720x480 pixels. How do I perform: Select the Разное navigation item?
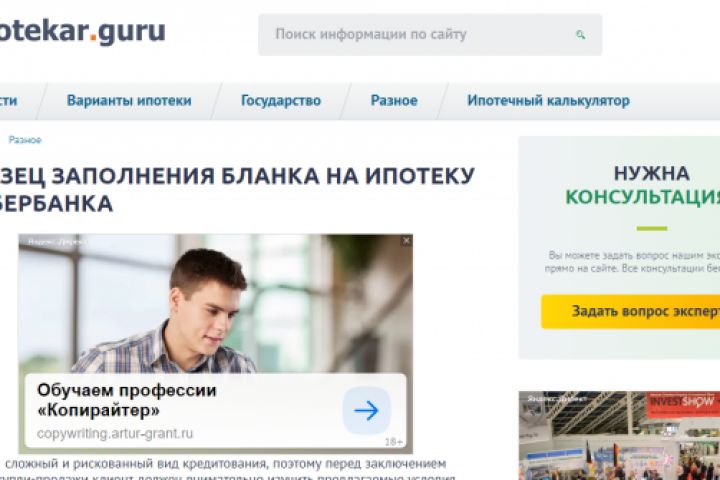pos(394,101)
